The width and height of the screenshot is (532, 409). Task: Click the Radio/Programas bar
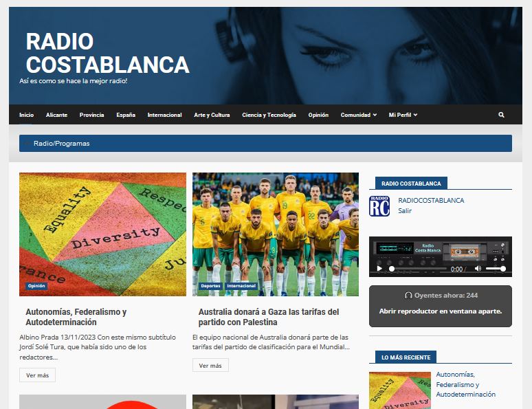[266, 143]
